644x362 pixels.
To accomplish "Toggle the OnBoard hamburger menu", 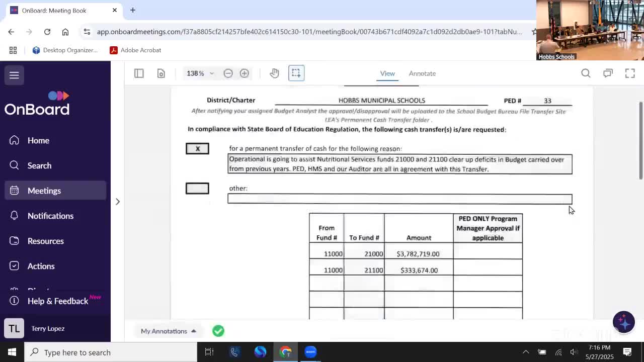I will pos(14,75).
